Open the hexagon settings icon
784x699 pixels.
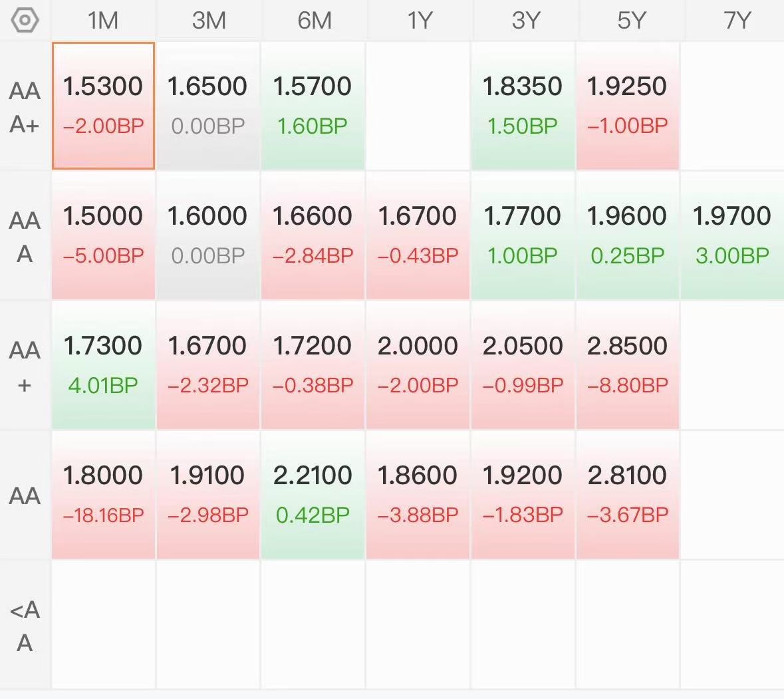[x=25, y=21]
